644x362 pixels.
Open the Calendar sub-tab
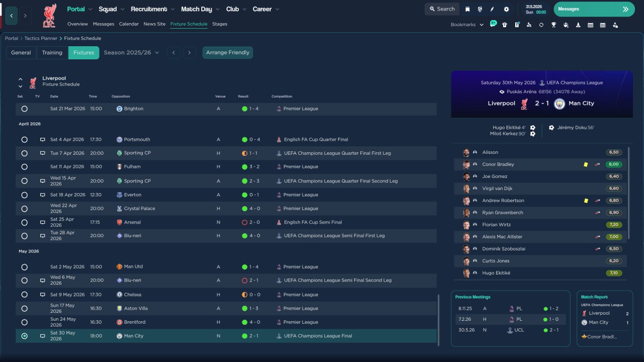pos(129,24)
